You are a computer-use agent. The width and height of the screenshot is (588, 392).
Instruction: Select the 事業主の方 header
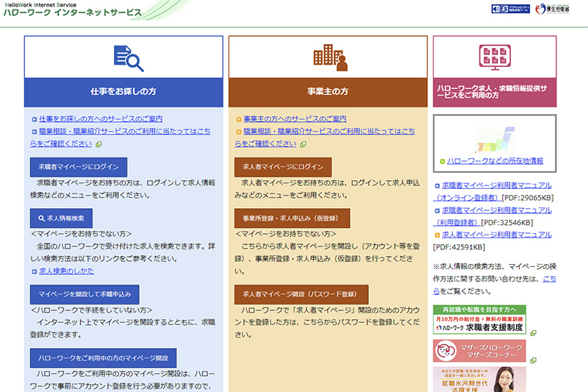pos(328,92)
